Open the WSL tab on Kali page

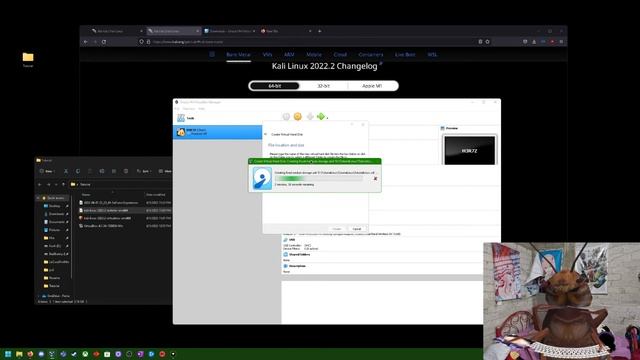pos(432,54)
